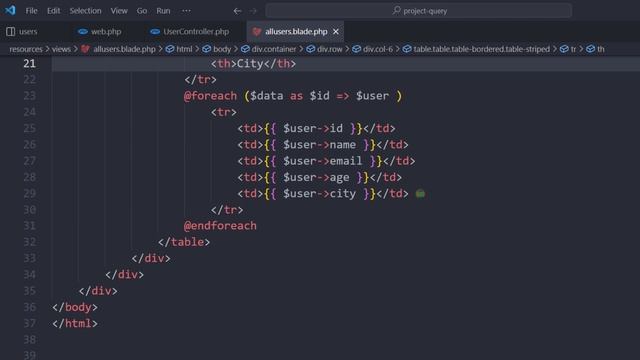Viewport: 640px width, 360px height.
Task: Select the table.table-bordered breadcrumb
Action: pos(482,49)
